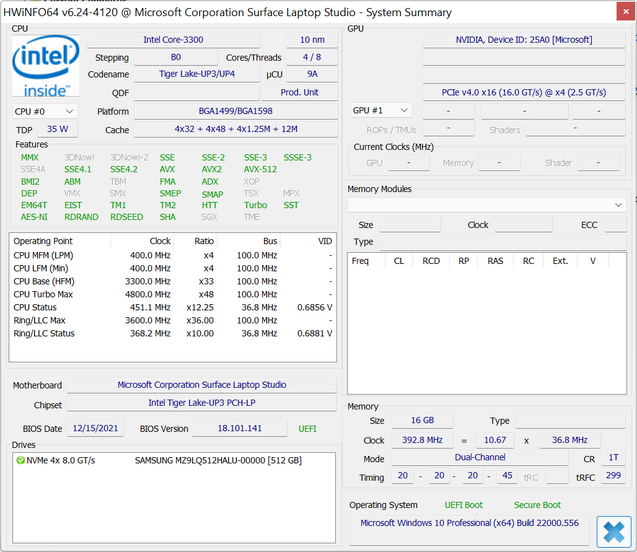The image size is (637, 552).
Task: Click the Intel inside logo
Action: coord(44,65)
